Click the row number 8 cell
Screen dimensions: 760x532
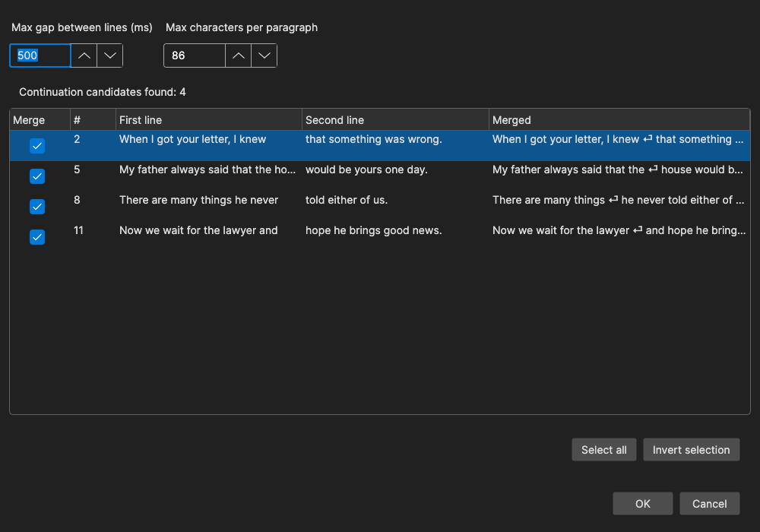point(77,200)
